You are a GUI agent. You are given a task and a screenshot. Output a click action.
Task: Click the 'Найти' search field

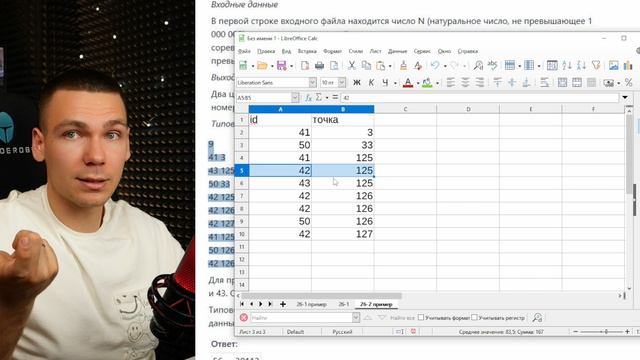(x=300, y=318)
